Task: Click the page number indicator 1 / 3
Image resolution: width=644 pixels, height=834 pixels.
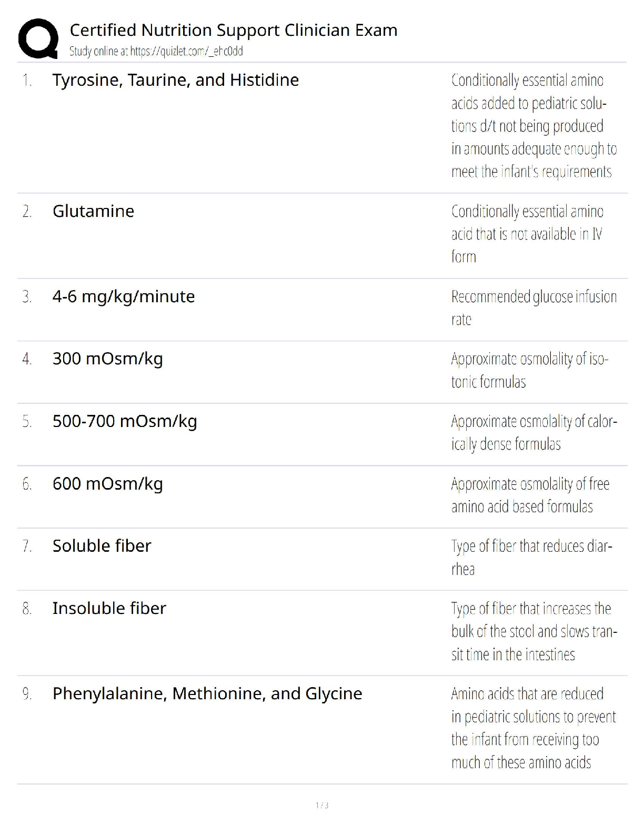Action: tap(322, 805)
